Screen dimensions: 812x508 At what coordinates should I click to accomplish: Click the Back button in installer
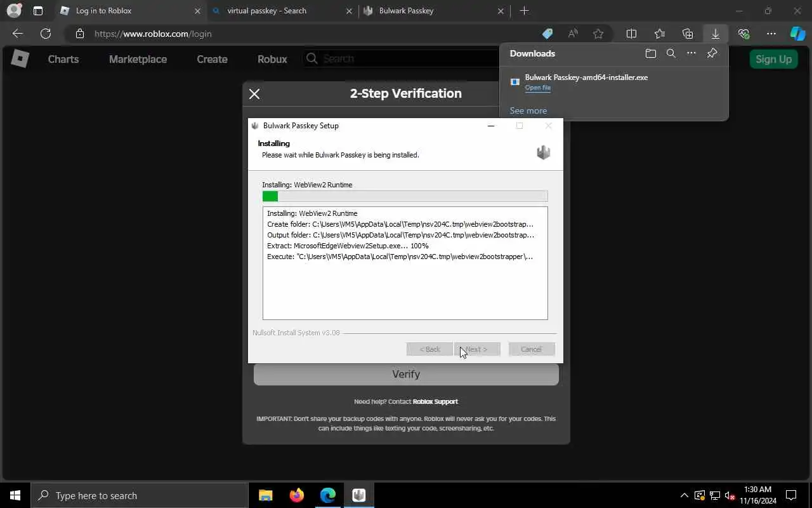429,349
